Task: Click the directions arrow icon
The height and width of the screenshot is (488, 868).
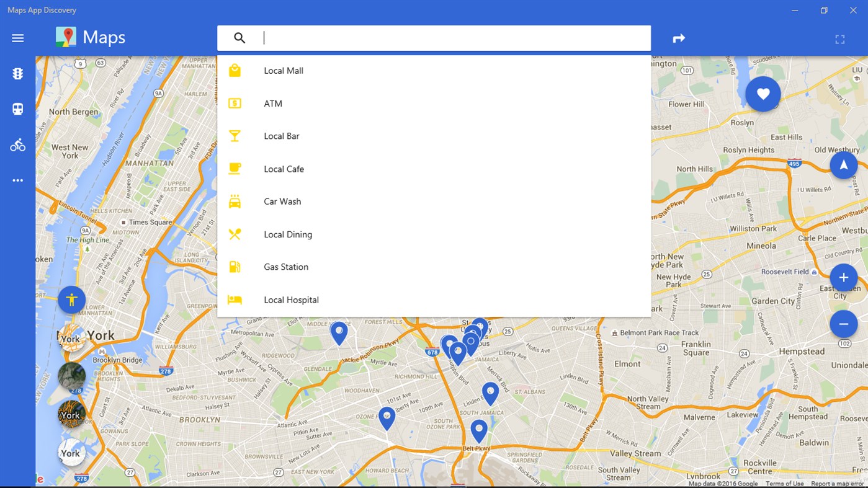Action: pos(678,38)
